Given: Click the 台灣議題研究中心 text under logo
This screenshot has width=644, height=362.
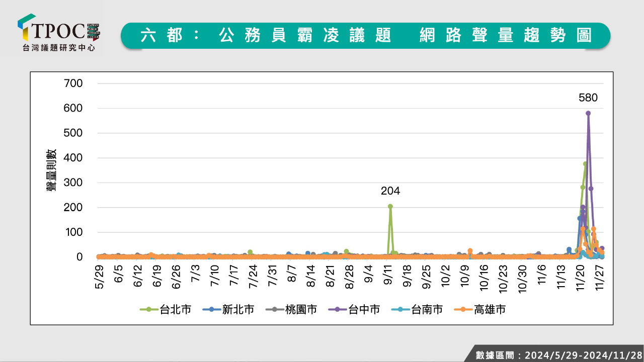Looking at the screenshot, I should [x=59, y=48].
